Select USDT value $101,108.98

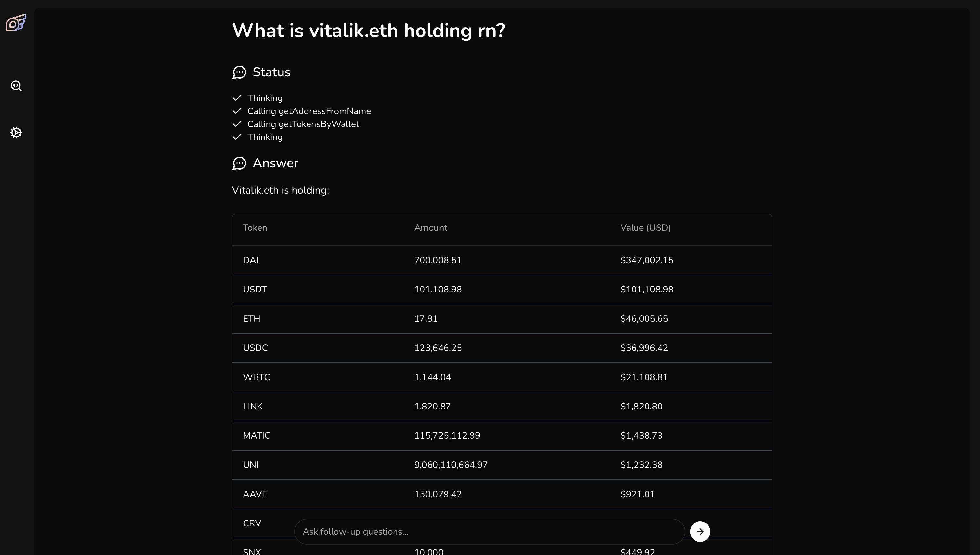point(647,289)
